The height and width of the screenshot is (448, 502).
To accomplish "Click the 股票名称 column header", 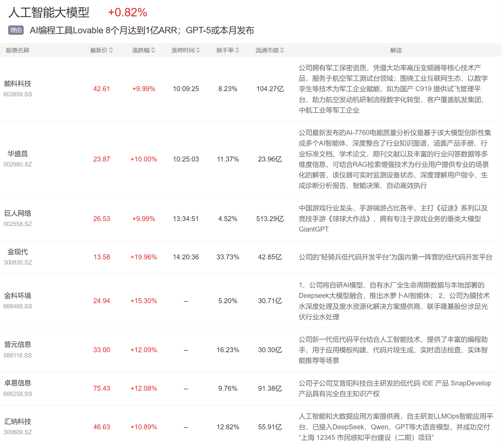I will [18, 50].
